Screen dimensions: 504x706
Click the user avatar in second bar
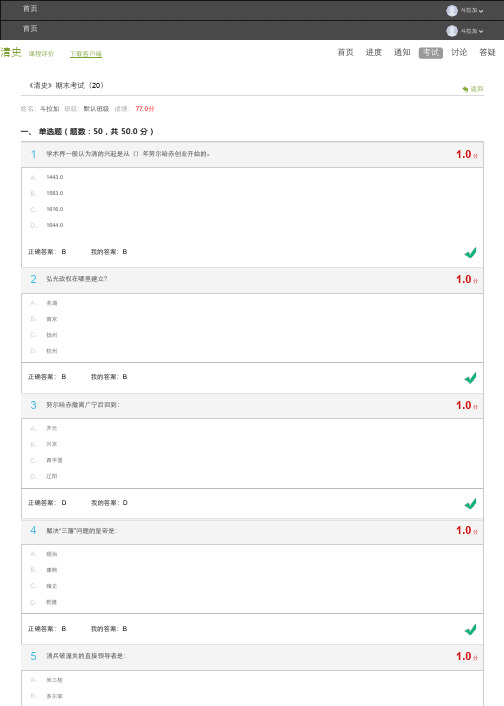tap(452, 31)
